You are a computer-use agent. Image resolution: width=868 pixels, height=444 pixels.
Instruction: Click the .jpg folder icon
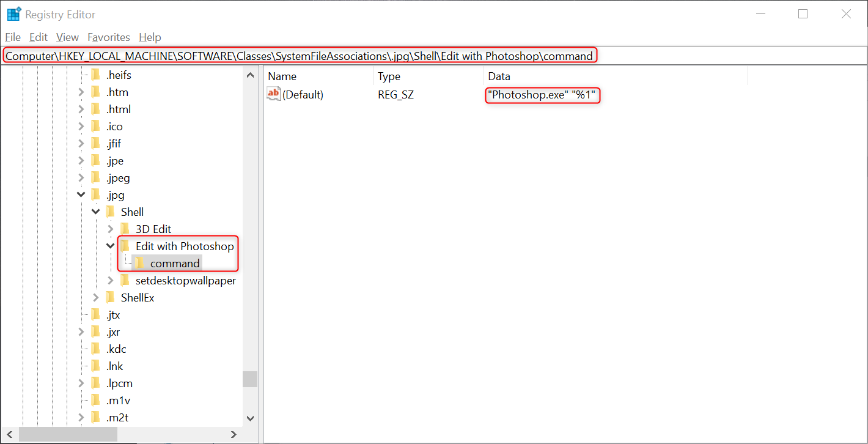[95, 195]
